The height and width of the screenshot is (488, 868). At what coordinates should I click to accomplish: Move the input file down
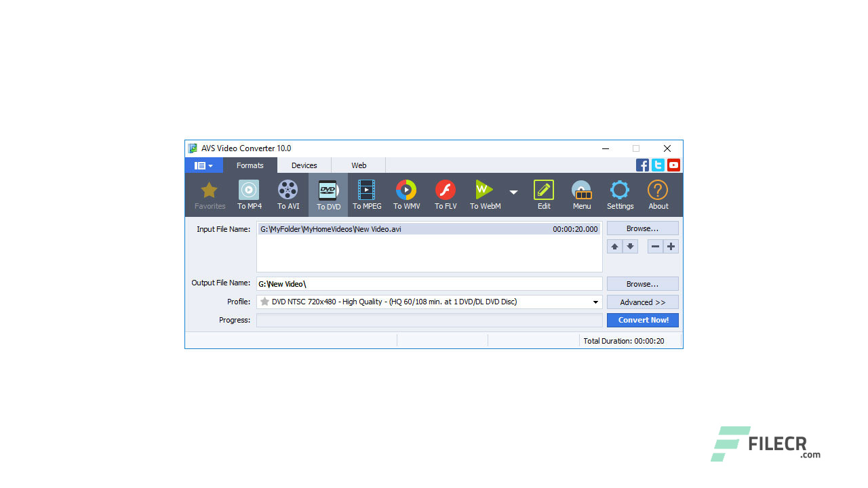(630, 247)
